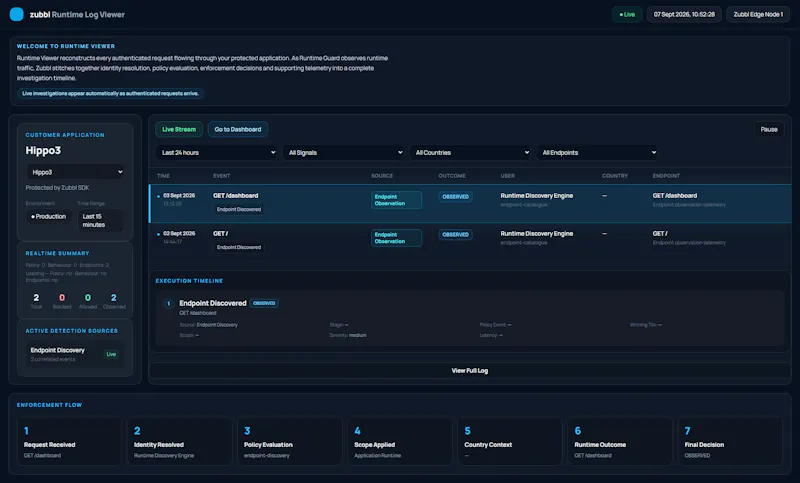The width and height of the screenshot is (800, 483).
Task: Pause the live log stream
Action: (x=769, y=129)
